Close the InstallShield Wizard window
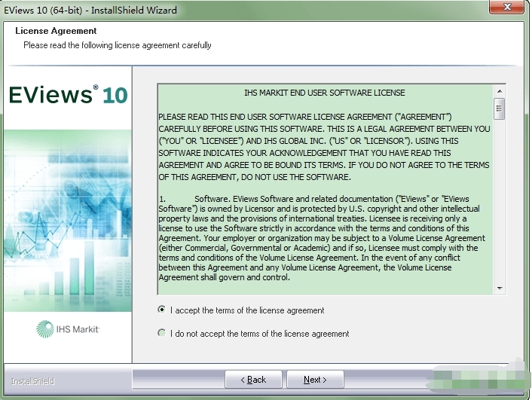 click(x=507, y=7)
